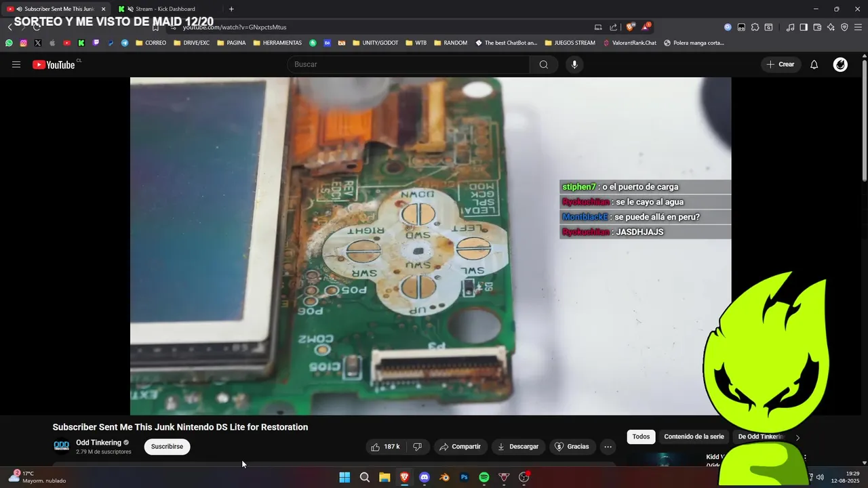868x488 pixels.
Task: Open Brave Rewards triangle icon
Action: (x=646, y=27)
